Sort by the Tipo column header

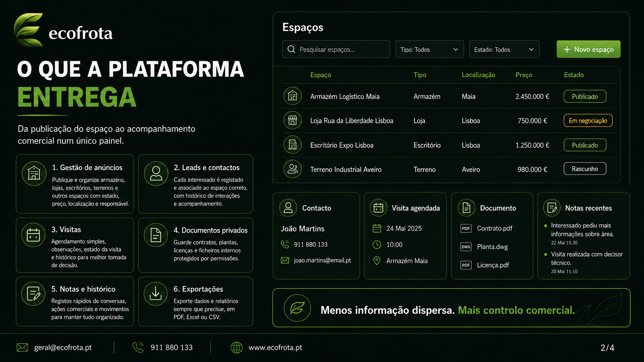[x=420, y=75]
